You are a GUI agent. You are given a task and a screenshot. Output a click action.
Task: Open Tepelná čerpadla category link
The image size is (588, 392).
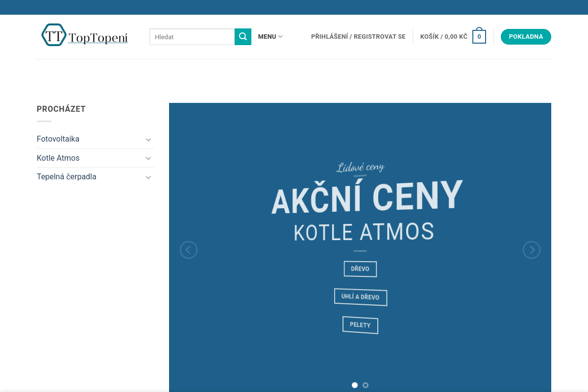[x=67, y=177]
